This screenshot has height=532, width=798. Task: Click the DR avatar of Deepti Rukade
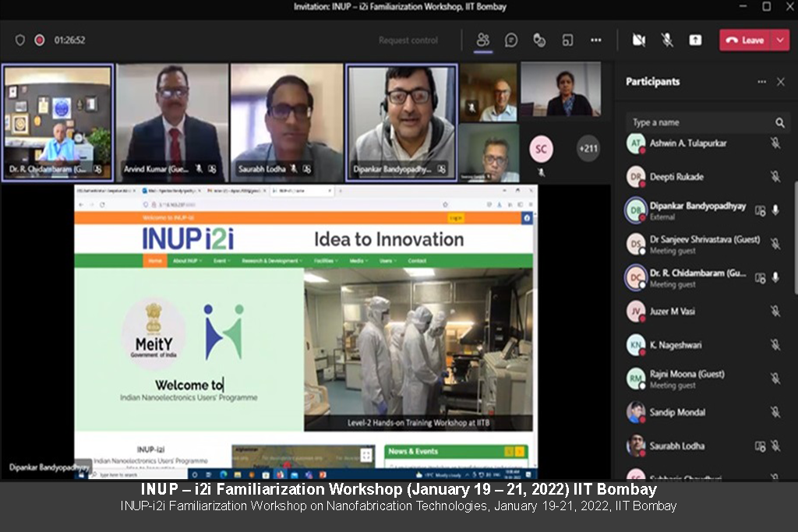point(636,177)
